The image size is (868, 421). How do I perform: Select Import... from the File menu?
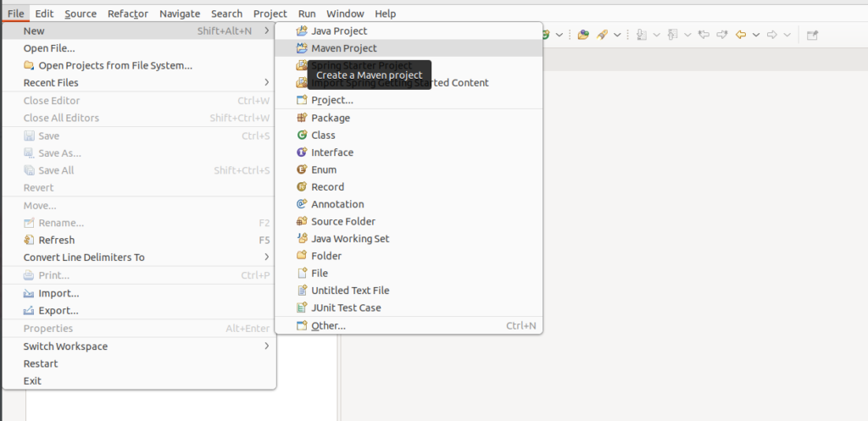(139, 293)
